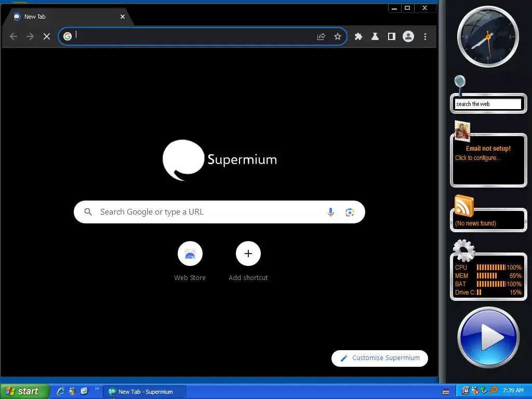Click Email not setup! message
The height and width of the screenshot is (399, 532).
click(488, 148)
